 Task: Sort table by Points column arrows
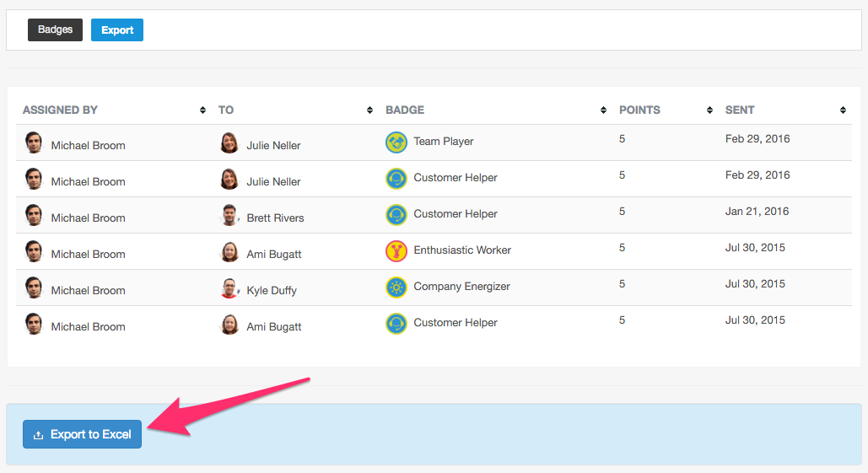(709, 110)
